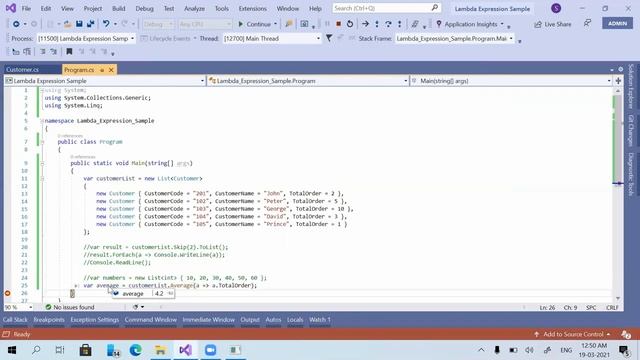Screen dimensions: 640x360
Task: Open the Call Stack tab
Action: 15,320
